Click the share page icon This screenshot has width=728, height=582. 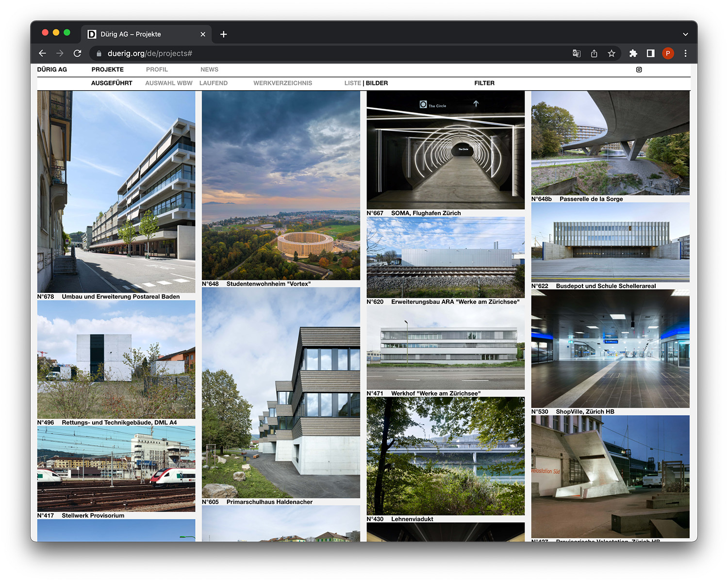(x=594, y=53)
